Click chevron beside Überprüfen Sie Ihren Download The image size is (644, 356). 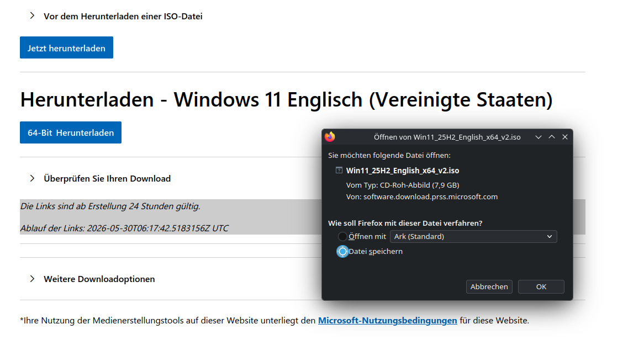(32, 178)
